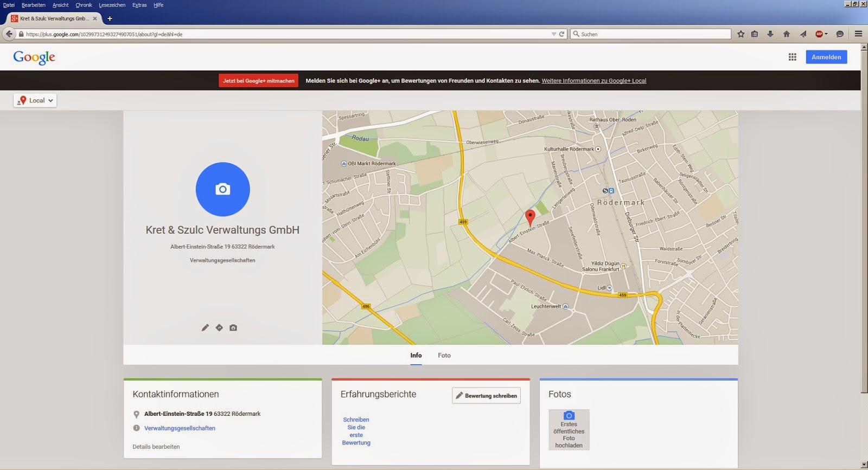Expand the ABP icon dropdown arrow

pyautogui.click(x=826, y=34)
